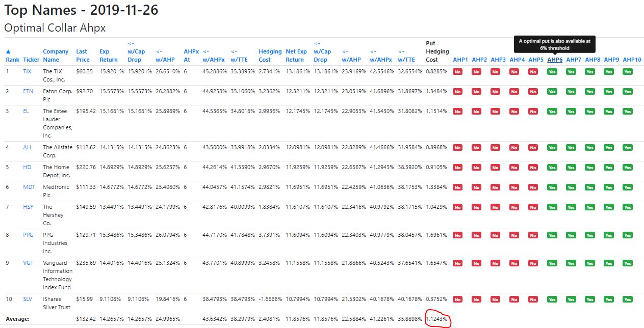Sort by Hedging Cost column header
Image resolution: width=644 pixels, height=328 pixels.
270,56
